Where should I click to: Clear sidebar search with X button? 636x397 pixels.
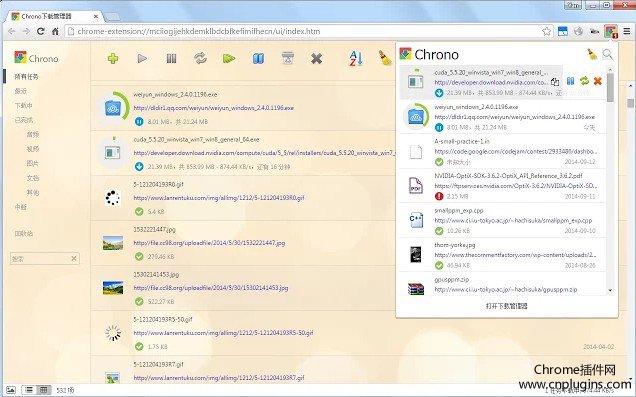[x=74, y=258]
